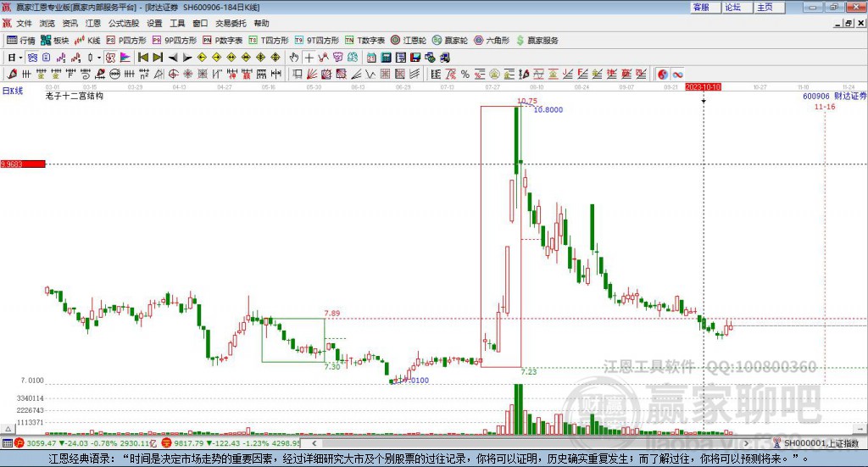This screenshot has height=467, width=868.
Task: Open the 交易委托 menu
Action: (x=230, y=23)
